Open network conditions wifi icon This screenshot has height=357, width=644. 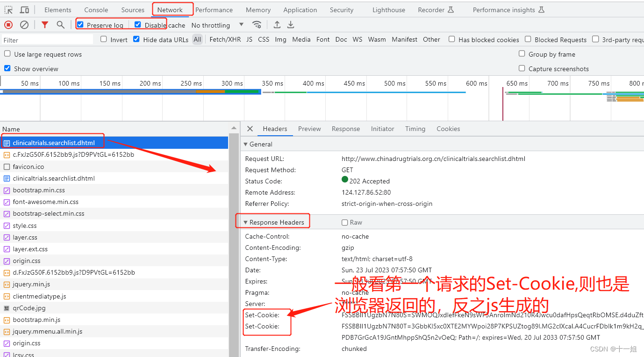pyautogui.click(x=257, y=25)
